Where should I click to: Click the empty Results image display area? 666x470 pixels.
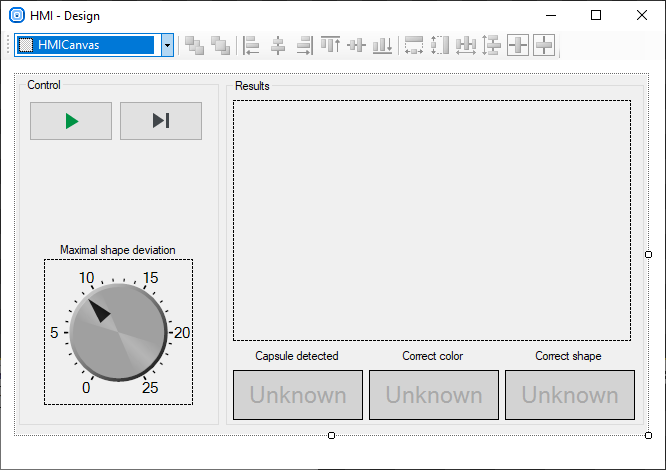click(432, 220)
